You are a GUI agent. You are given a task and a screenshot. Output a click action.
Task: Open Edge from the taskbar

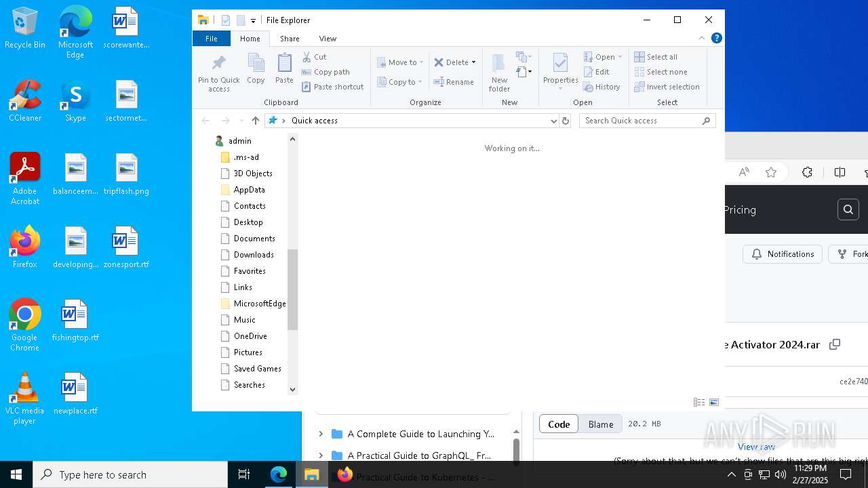click(279, 474)
